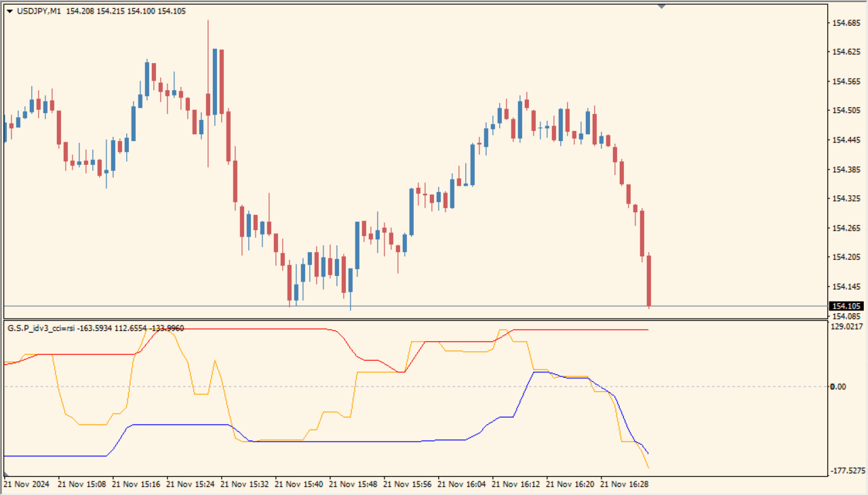Select the USDJPY,M1 symbol title text
868x495 pixels.
point(39,11)
